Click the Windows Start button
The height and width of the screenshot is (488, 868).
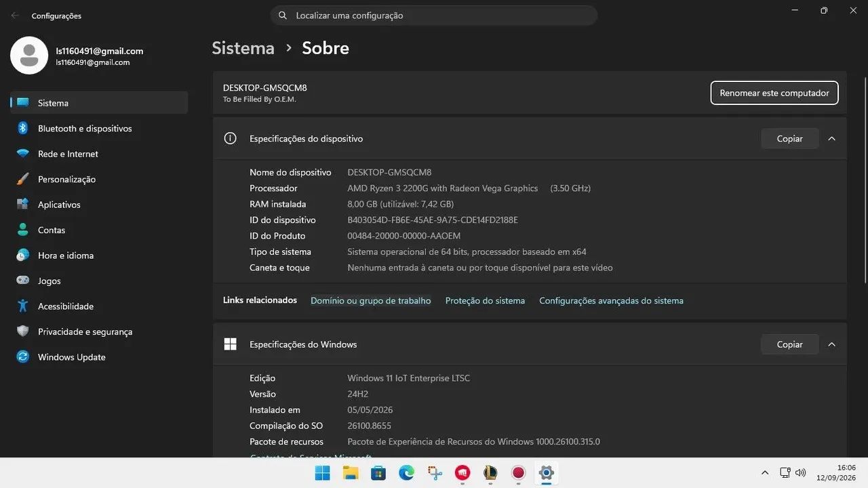(x=323, y=473)
